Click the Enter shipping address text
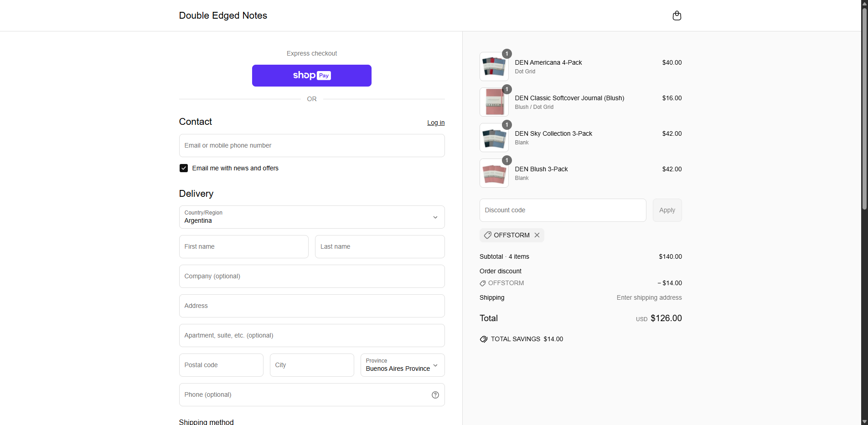This screenshot has height=425, width=868. pos(649,298)
